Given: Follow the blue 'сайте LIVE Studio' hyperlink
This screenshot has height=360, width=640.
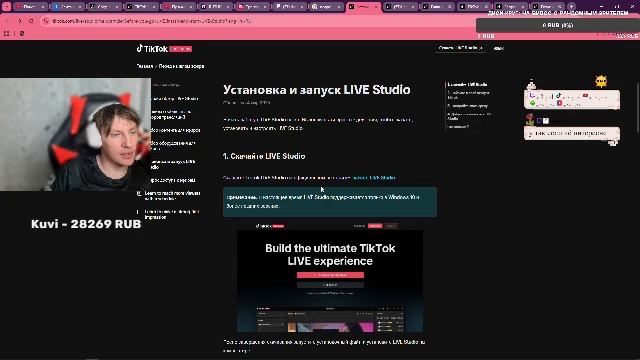Looking at the screenshot, I should (373, 178).
